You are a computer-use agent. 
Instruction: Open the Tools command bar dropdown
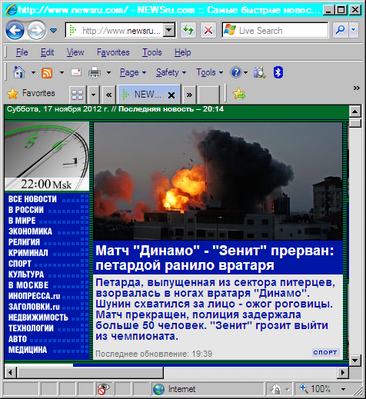point(209,72)
